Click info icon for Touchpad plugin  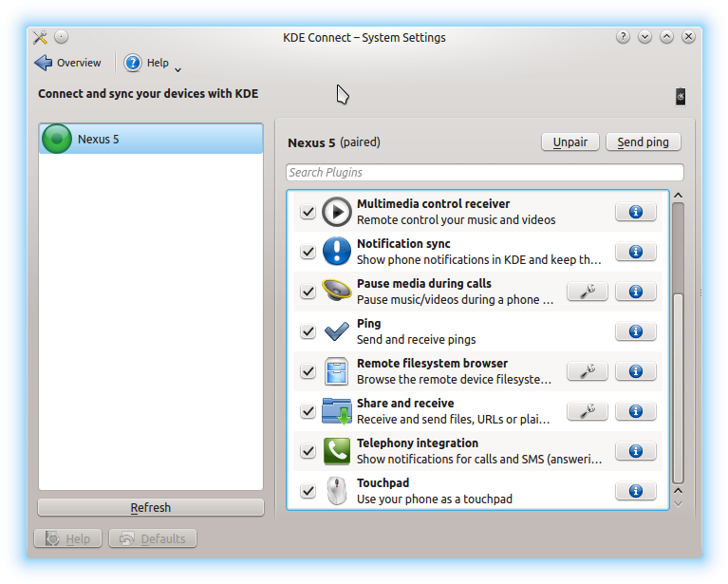pyautogui.click(x=636, y=491)
